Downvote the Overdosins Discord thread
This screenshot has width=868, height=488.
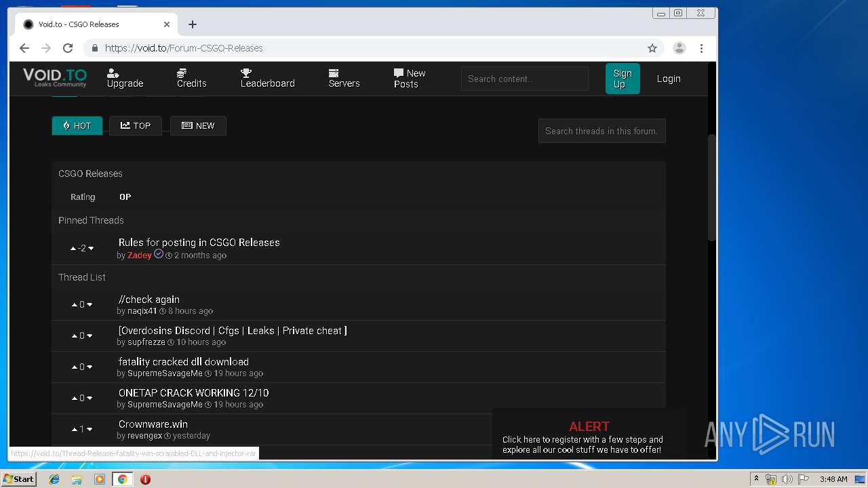(x=90, y=336)
